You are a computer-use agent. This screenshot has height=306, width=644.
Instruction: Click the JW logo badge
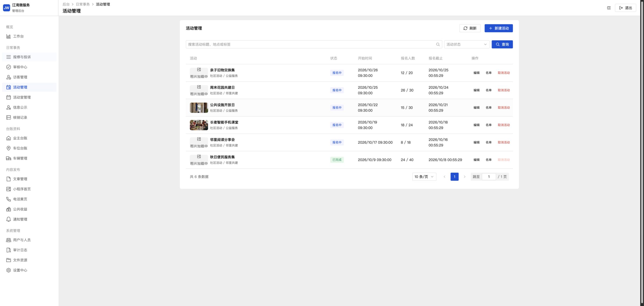coord(6,8)
